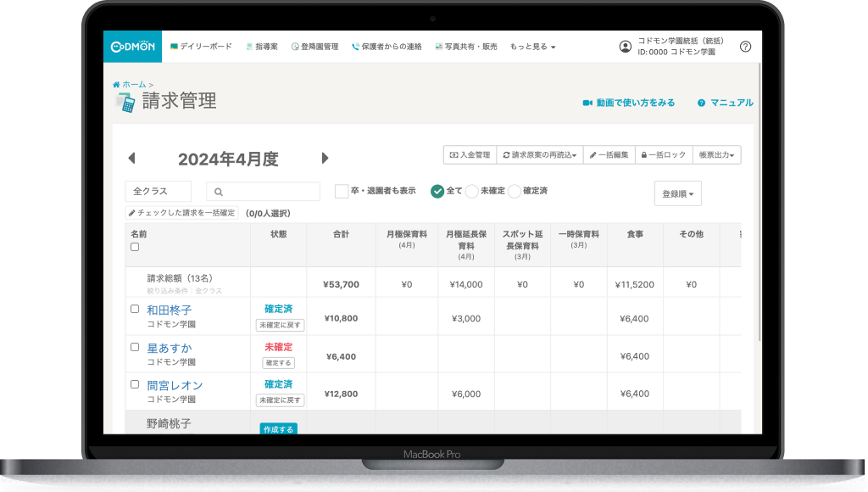Open 間宮レオン's billing details link
Screen dimensions: 868x492
tap(175, 385)
